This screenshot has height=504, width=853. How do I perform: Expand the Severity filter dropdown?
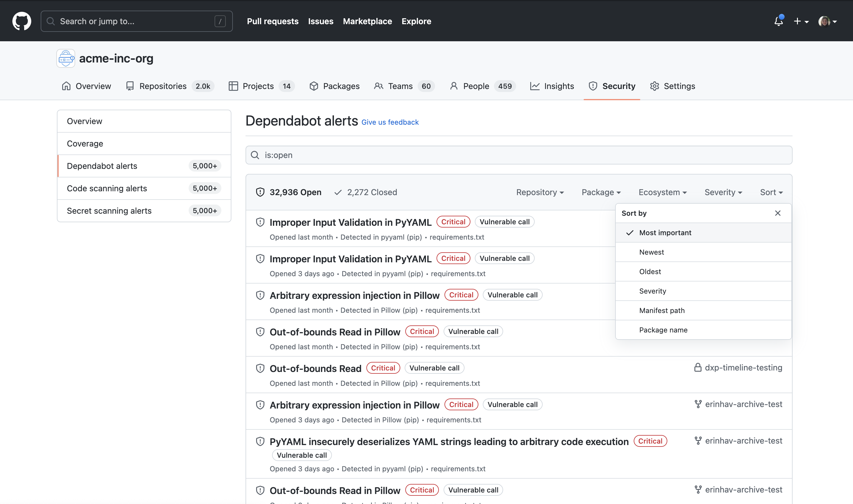[723, 192]
